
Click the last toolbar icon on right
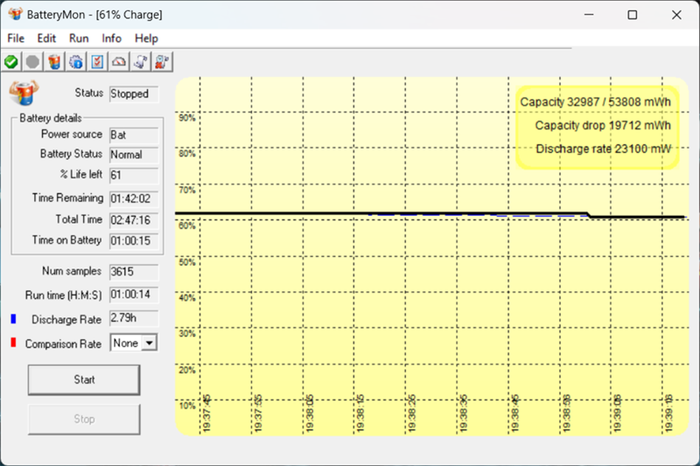pos(162,62)
